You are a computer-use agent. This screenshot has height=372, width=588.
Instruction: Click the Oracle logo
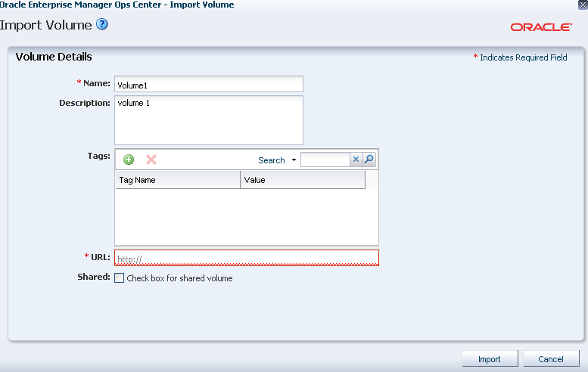541,27
